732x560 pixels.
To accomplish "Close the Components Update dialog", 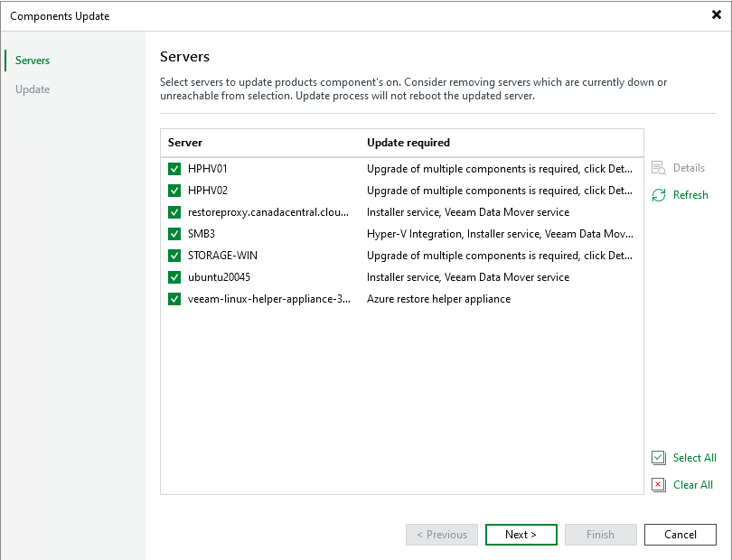I will point(717,15).
